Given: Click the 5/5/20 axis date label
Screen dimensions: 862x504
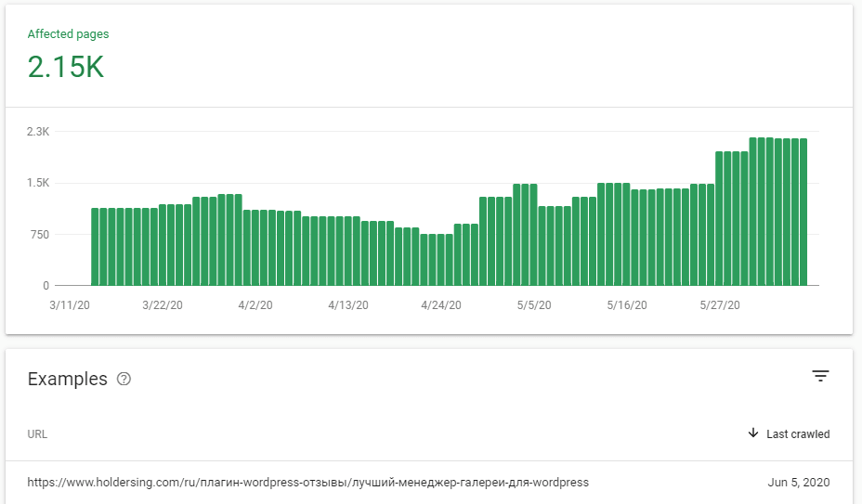Looking at the screenshot, I should coord(534,305).
